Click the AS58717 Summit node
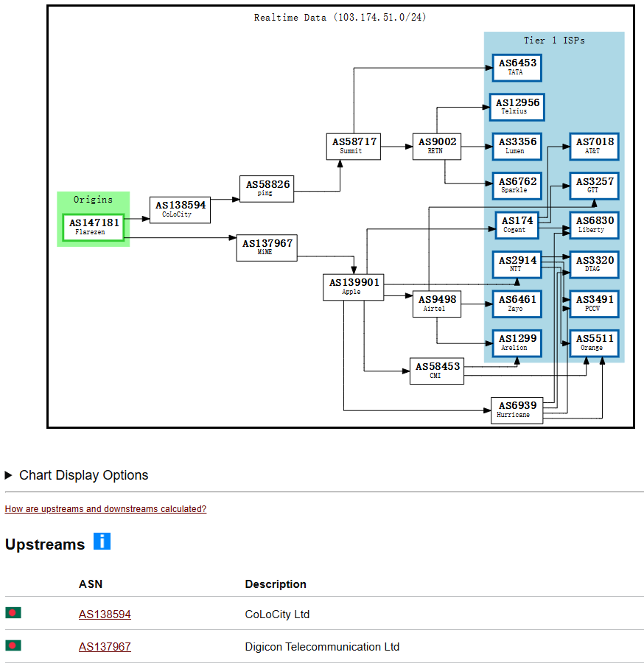644x669 pixels. coord(354,146)
